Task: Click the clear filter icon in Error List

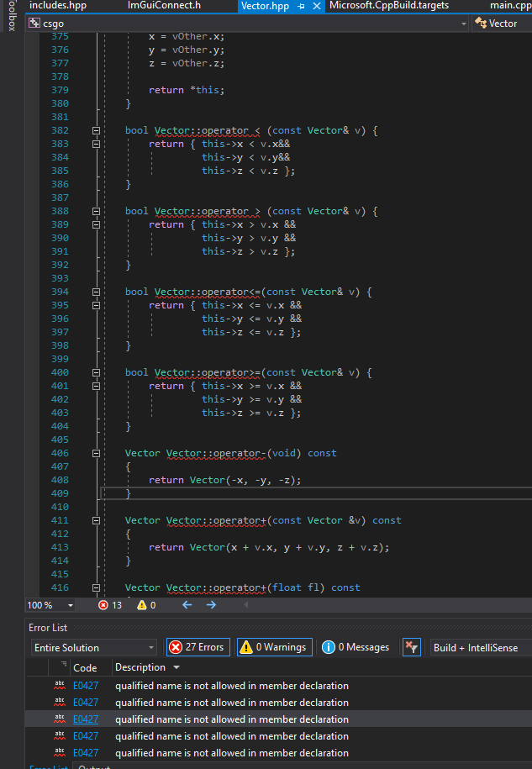Action: coord(411,647)
